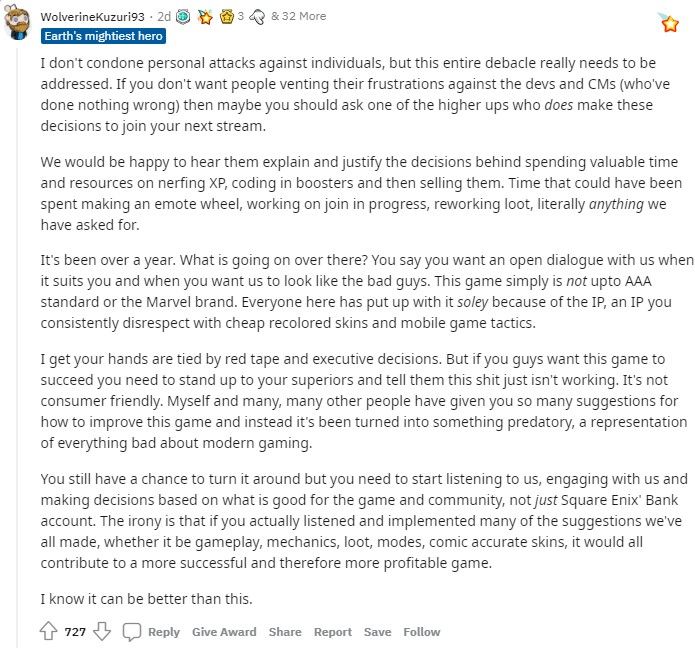Image resolution: width=695 pixels, height=648 pixels.
Task: Open WolverineKuzuri93's avatar
Action: pos(17,22)
